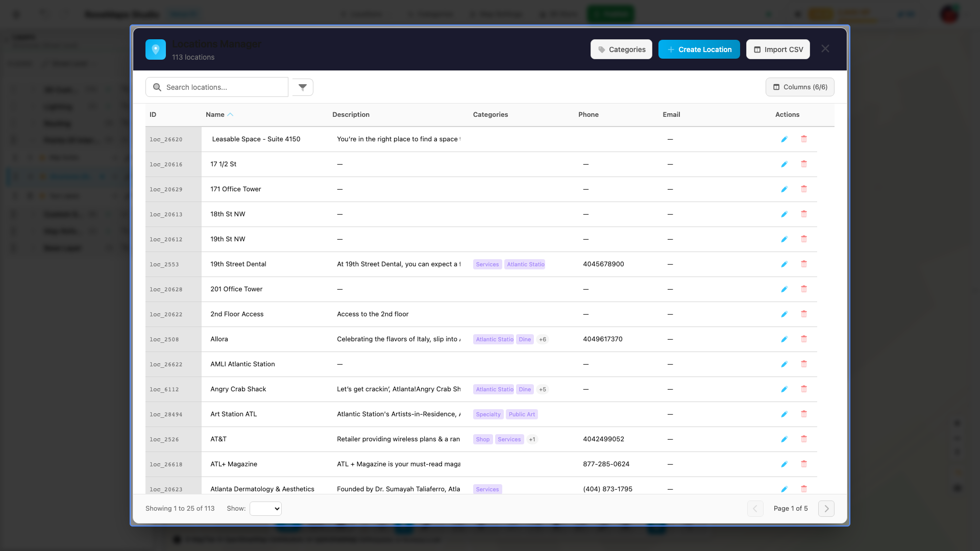Delete the ATL+ Magazine location
980x551 pixels.
(804, 464)
